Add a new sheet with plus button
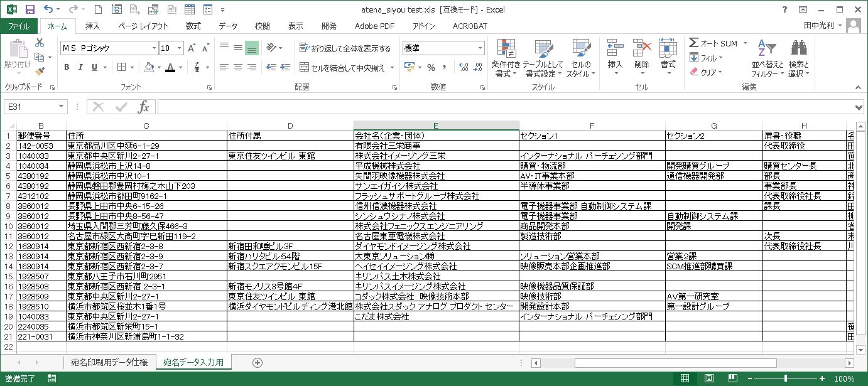868x386 pixels. (257, 362)
